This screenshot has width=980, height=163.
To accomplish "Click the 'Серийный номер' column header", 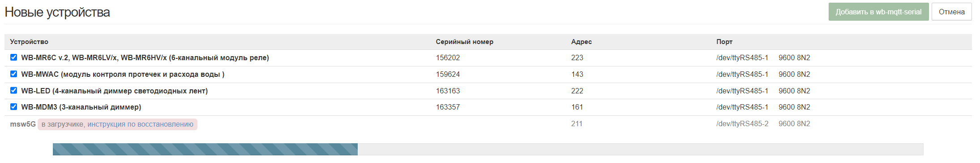I will [464, 42].
